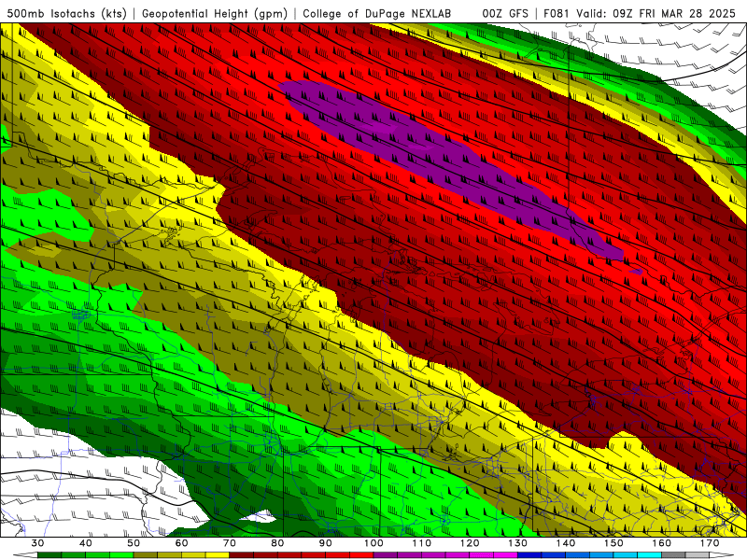Click the "F081" forecast hour label
Image resolution: width=747 pixels, height=560 pixels.
click(x=557, y=13)
